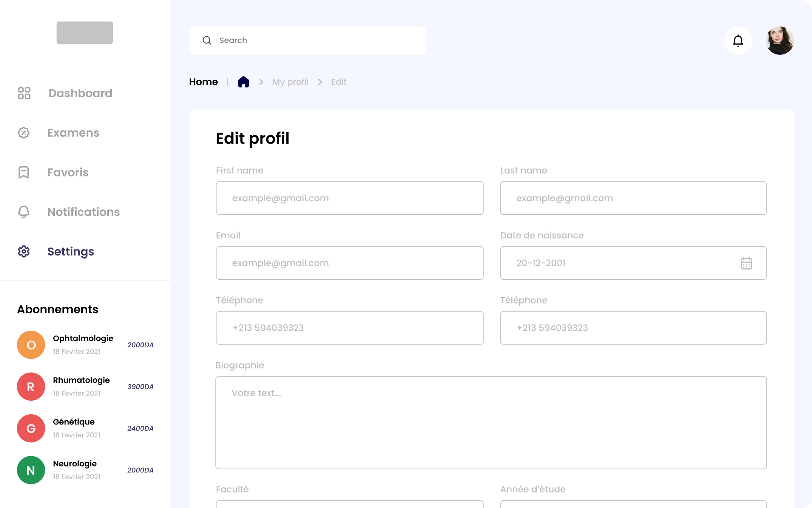
Task: Click the notification bell icon in header
Action: coord(738,40)
